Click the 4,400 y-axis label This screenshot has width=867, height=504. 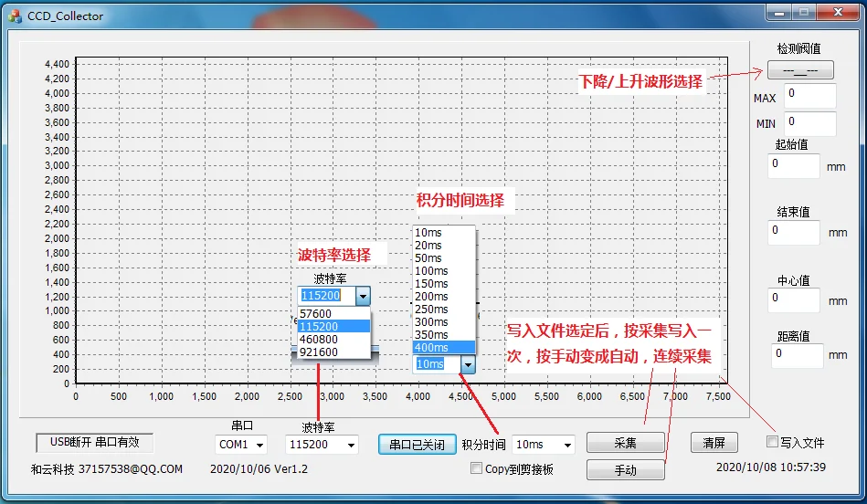click(57, 64)
